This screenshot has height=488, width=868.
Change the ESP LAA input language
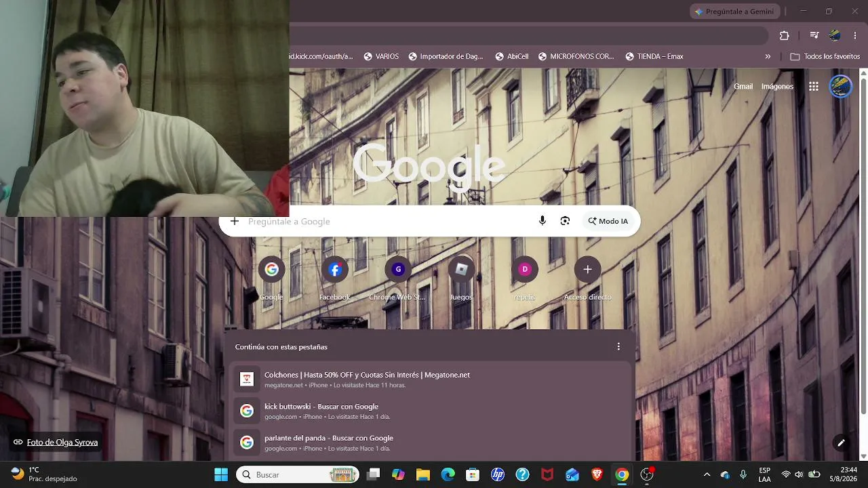click(x=764, y=474)
